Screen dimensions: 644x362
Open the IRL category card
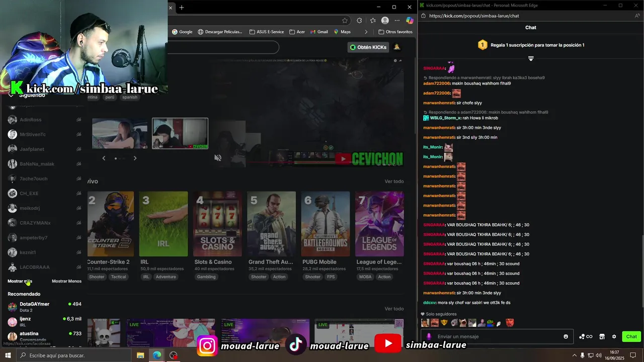point(164,224)
